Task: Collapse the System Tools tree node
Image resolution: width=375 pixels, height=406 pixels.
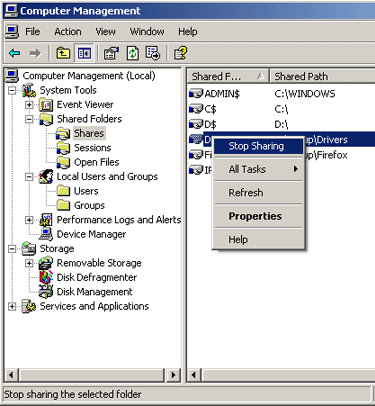Action: (12, 90)
